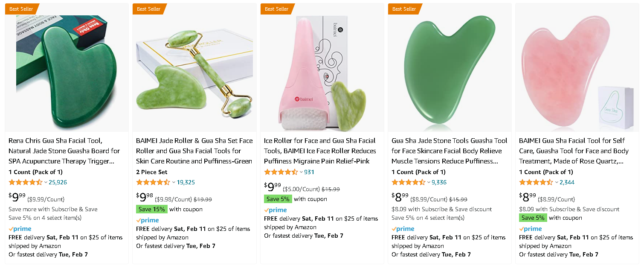This screenshot has height=265, width=644.
Task: Expand rating dropdown arrow beside 25,926 reviews
Action: [46, 183]
